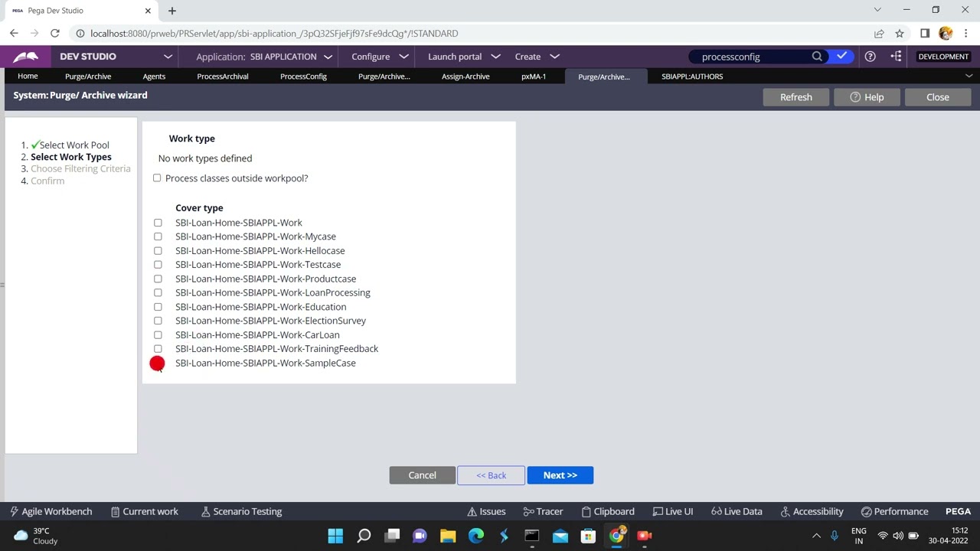Open taskbar search
Image resolution: width=980 pixels, height=551 pixels.
pos(364,536)
